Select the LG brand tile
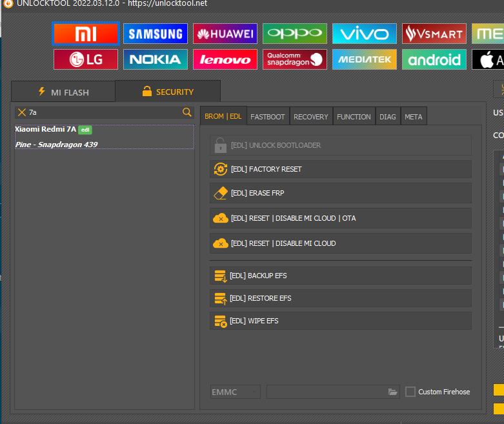Viewport: 504px width, 424px height. [86, 59]
